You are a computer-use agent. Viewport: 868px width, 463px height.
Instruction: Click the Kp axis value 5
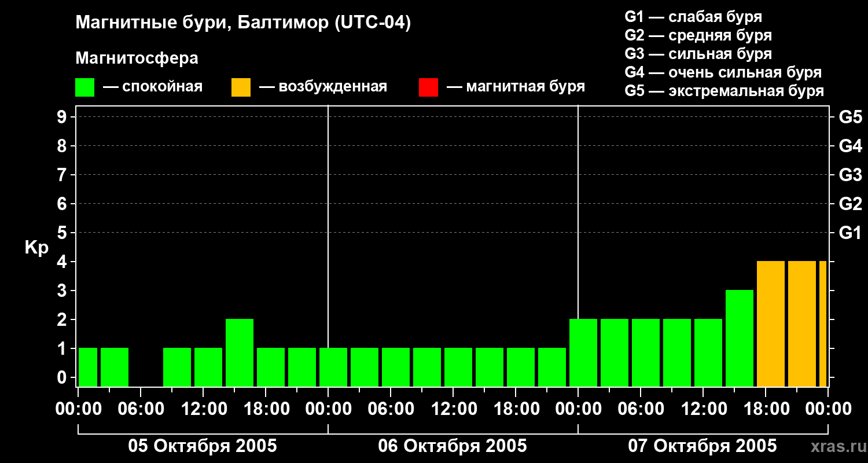[x=63, y=233]
